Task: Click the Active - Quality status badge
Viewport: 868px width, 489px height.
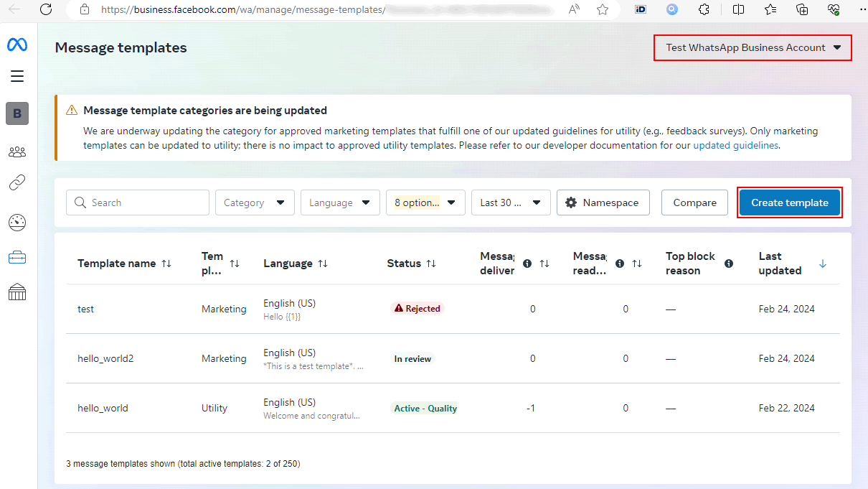Action: pos(425,408)
